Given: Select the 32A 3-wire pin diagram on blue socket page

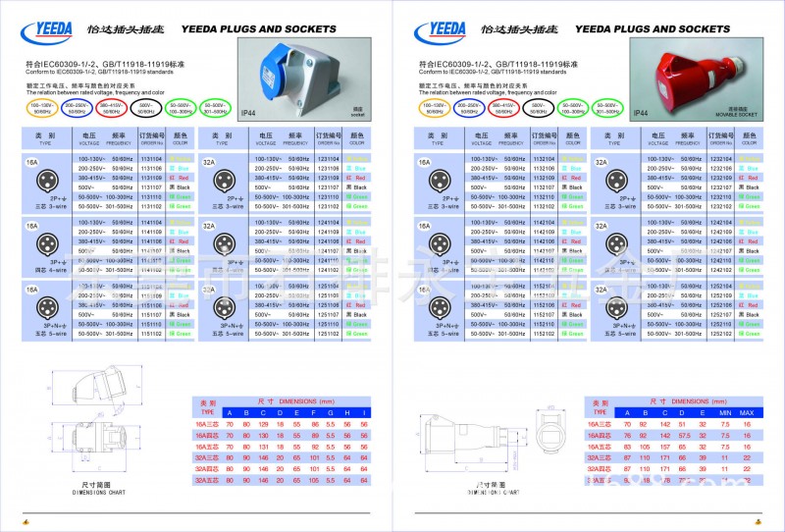Looking at the screenshot, I should [225, 181].
